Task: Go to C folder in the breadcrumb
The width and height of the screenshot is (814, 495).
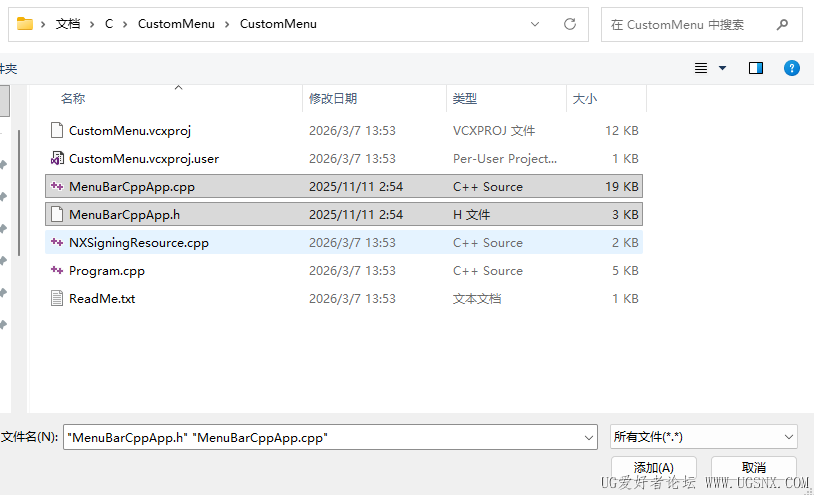Action: click(108, 24)
